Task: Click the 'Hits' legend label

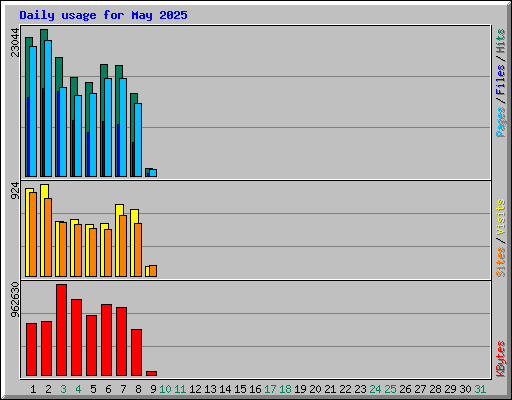Action: pyautogui.click(x=500, y=41)
